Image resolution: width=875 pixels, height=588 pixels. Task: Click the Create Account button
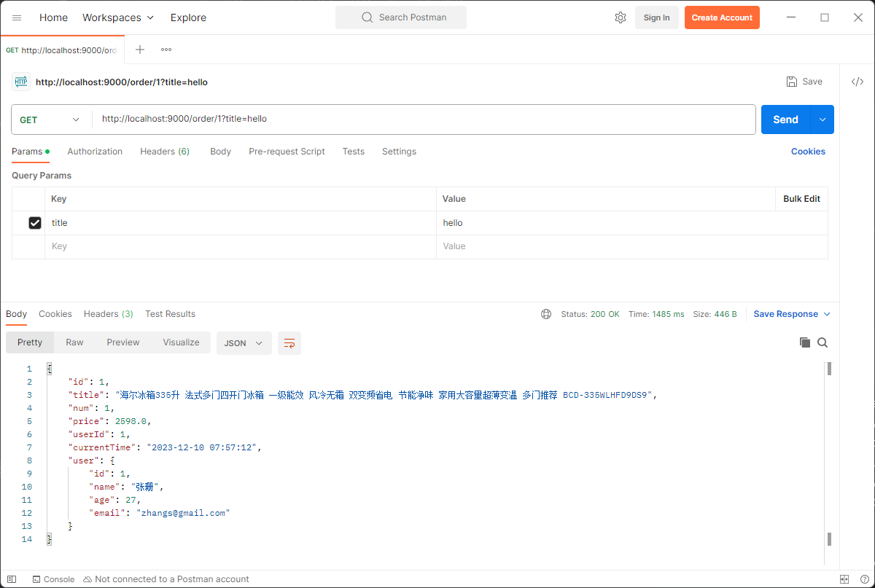722,17
